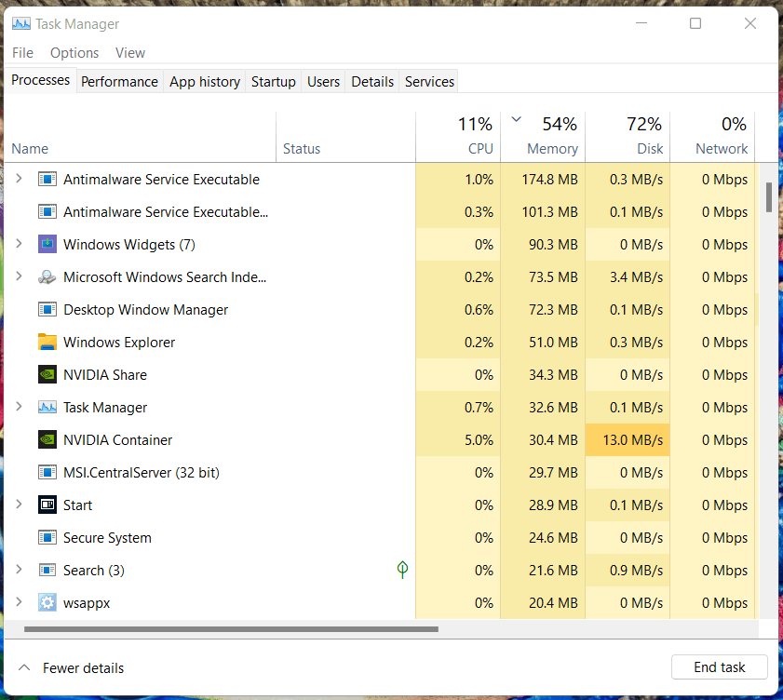Select the Processes tab
The height and width of the screenshot is (700, 783).
[x=40, y=80]
